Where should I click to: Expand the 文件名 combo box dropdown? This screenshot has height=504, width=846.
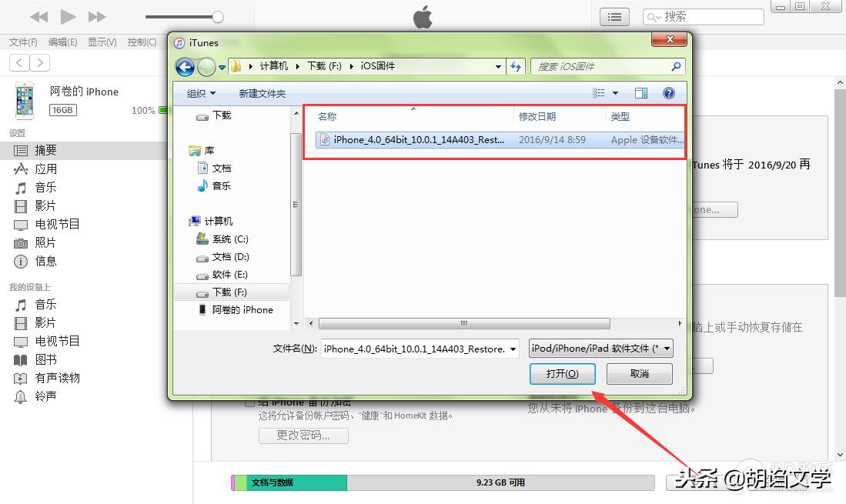coord(513,349)
